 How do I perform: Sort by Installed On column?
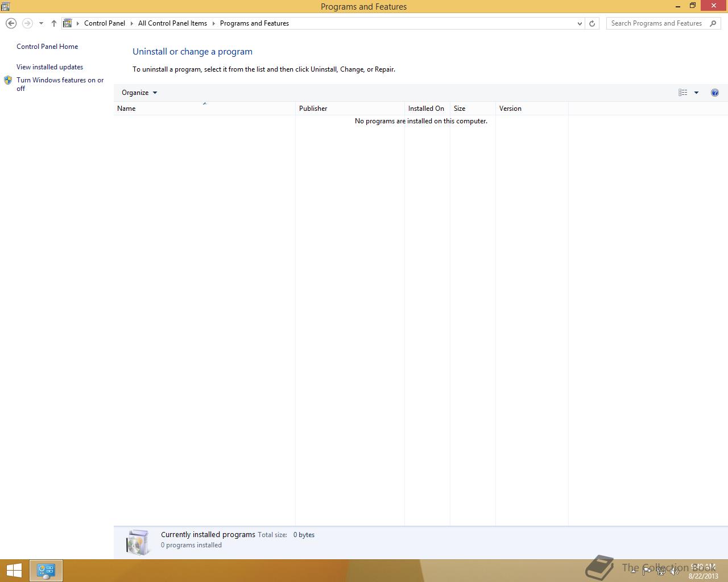click(427, 109)
